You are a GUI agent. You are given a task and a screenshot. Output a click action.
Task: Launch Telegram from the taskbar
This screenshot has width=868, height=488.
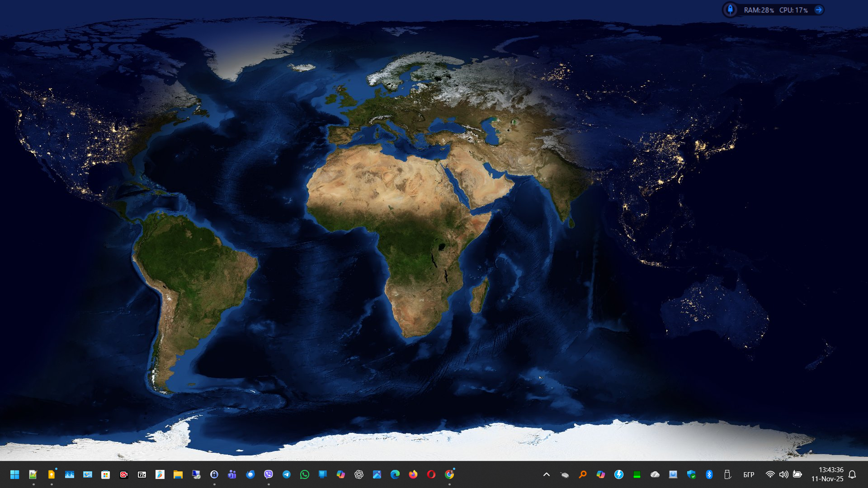pos(287,474)
